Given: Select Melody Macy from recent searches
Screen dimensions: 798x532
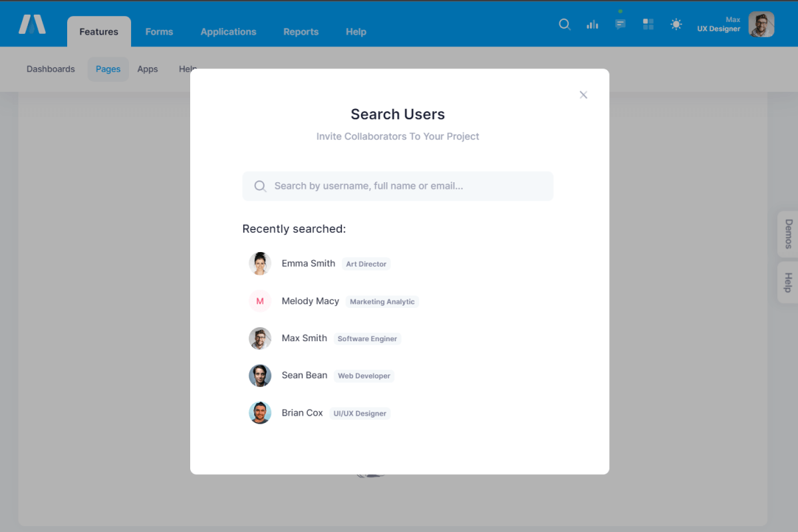Looking at the screenshot, I should point(311,301).
